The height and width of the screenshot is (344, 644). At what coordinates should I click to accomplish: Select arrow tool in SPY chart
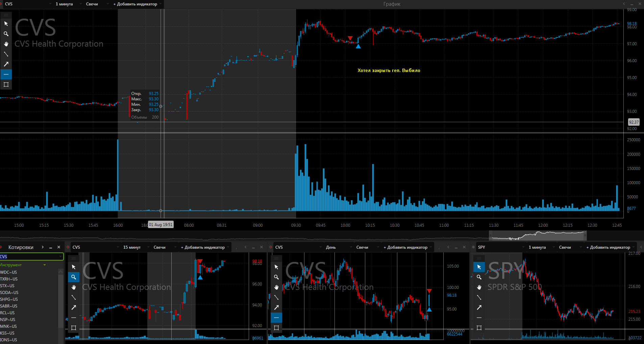479,308
